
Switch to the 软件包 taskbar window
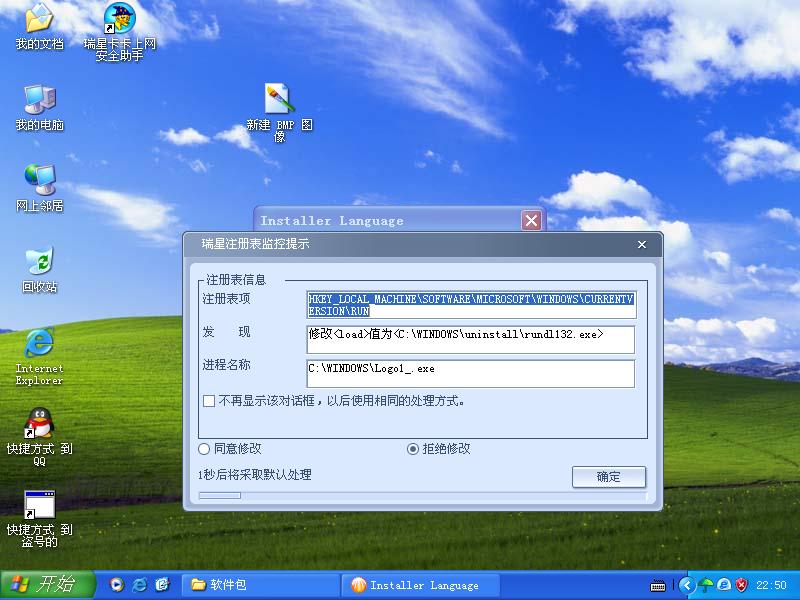(x=261, y=585)
